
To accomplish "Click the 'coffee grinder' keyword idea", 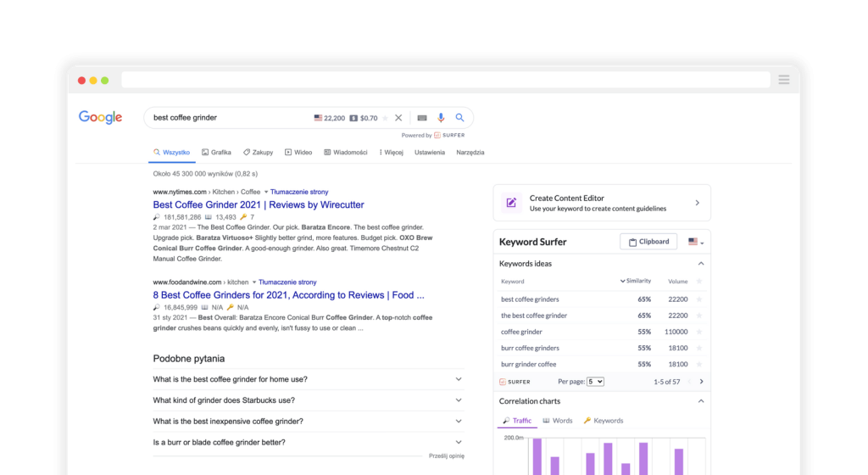I will (521, 332).
